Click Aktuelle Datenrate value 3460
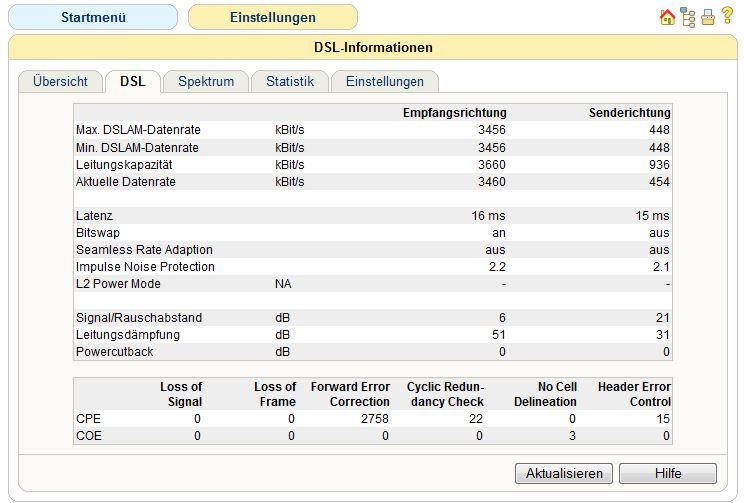 (x=492, y=182)
